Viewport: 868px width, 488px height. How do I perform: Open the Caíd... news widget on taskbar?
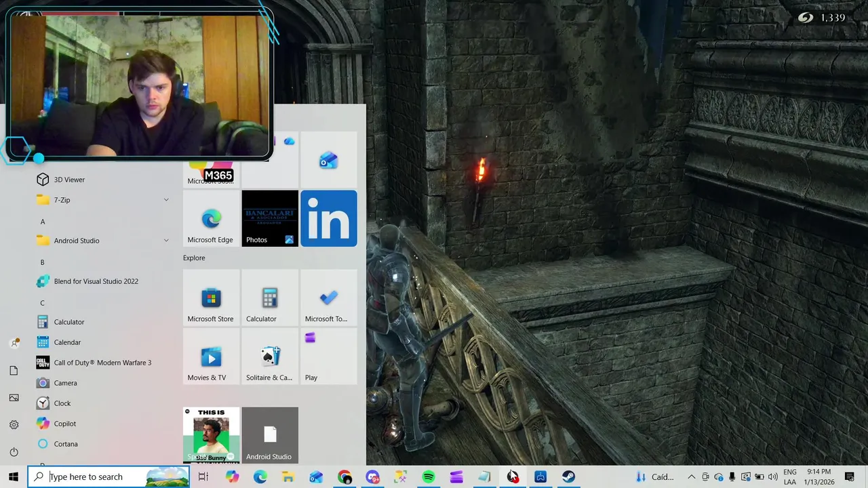(655, 477)
